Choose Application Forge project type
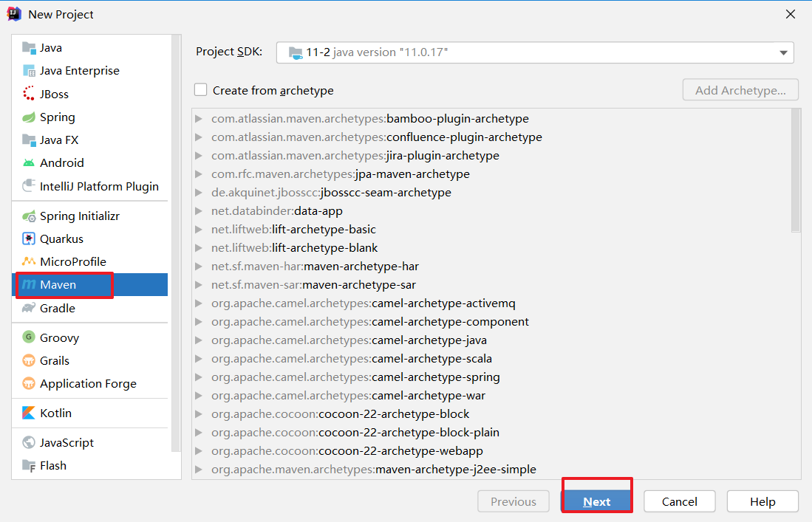 (x=90, y=383)
